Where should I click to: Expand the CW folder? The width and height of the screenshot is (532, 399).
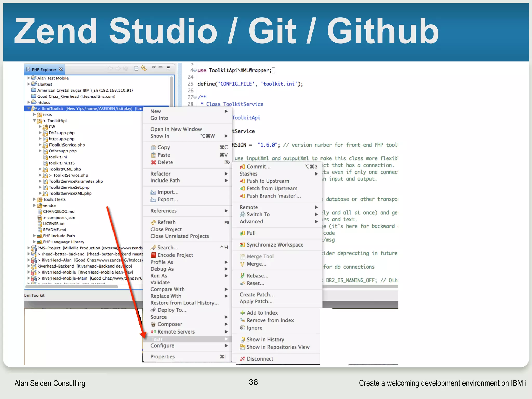point(40,127)
